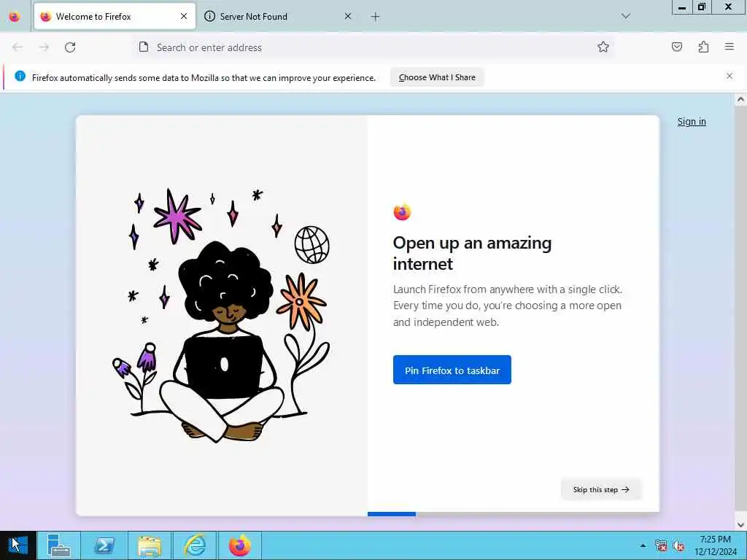The image size is (747, 560).
Task: Switch to Welcome to Firefox tab
Action: (115, 17)
